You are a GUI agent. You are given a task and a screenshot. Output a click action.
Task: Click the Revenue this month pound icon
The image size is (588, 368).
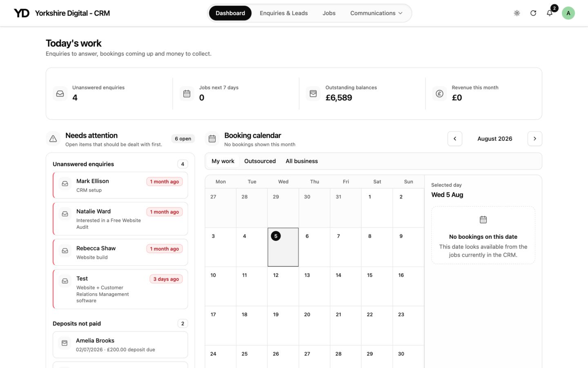click(x=439, y=94)
